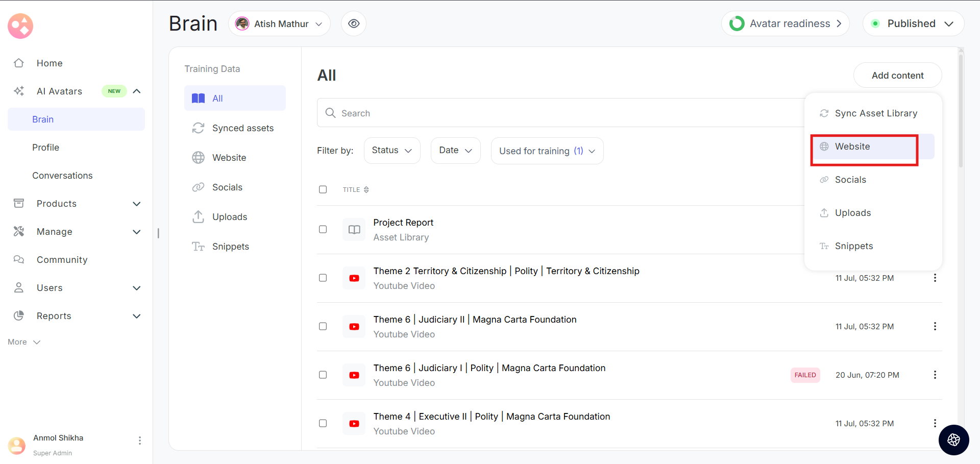Open the Avatar readiness progress indicator

(785, 23)
